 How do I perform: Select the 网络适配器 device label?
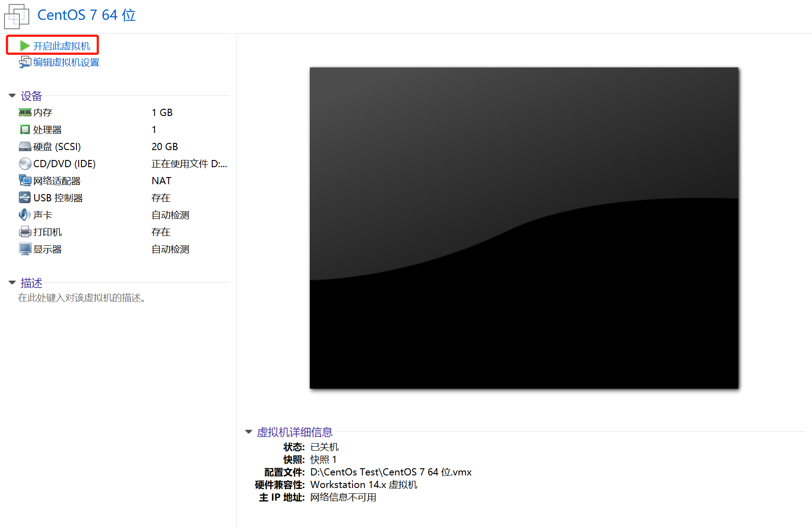[x=57, y=181]
